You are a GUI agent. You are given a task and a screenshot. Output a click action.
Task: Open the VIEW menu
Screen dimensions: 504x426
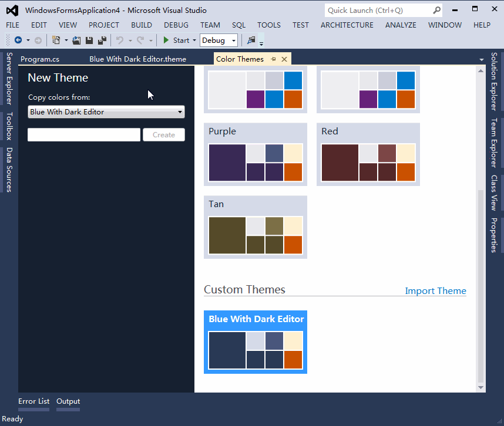[x=68, y=25]
